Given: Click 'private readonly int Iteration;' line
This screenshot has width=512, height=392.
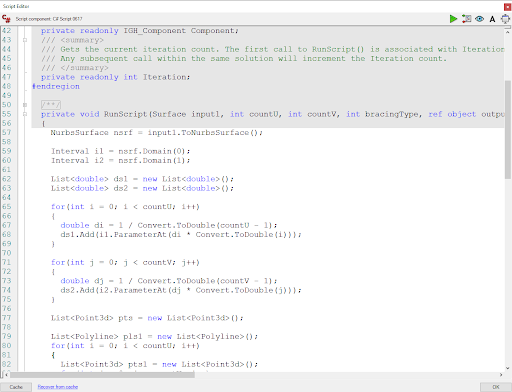Looking at the screenshot, I should tap(115, 77).
